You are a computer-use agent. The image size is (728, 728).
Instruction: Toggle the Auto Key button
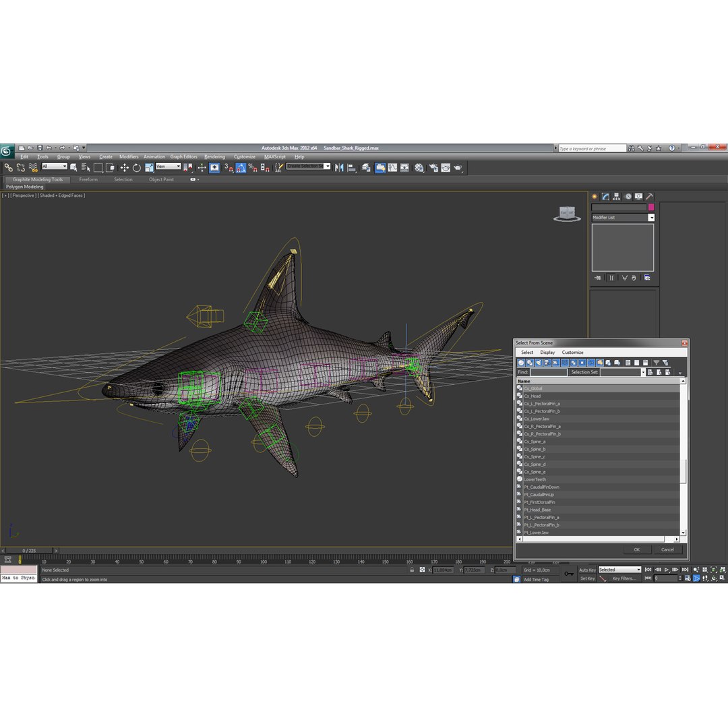587,570
